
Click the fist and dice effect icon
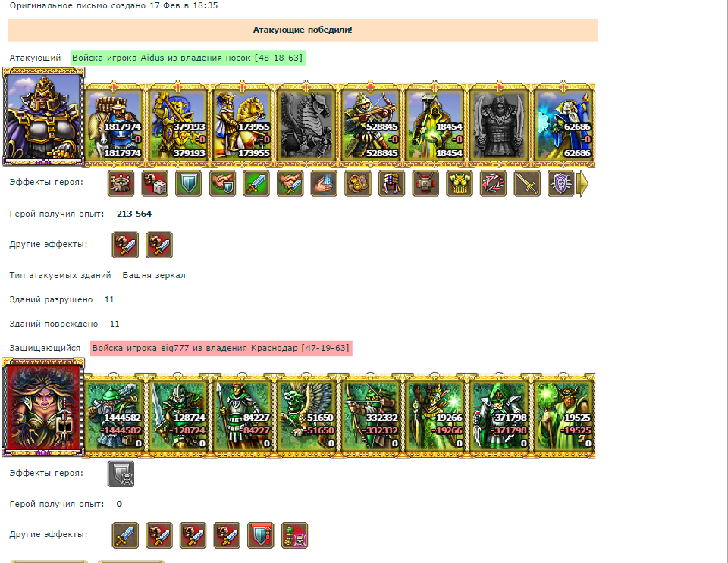(155, 183)
